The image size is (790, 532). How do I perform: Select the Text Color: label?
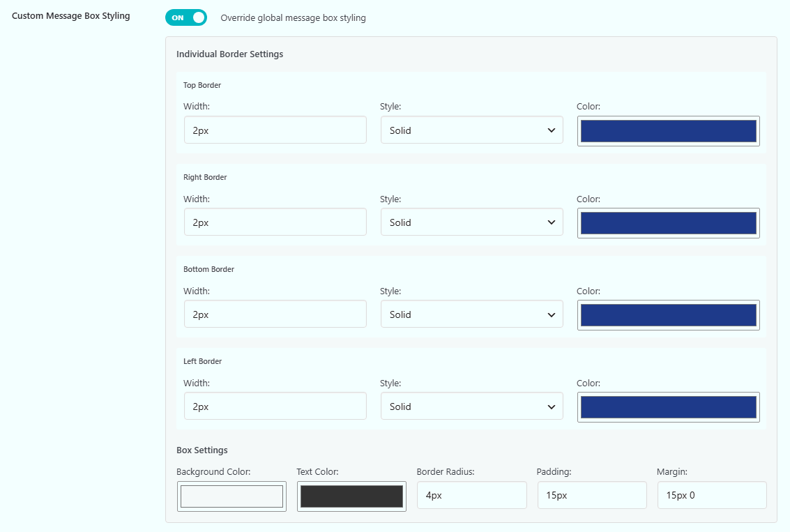pyautogui.click(x=317, y=472)
